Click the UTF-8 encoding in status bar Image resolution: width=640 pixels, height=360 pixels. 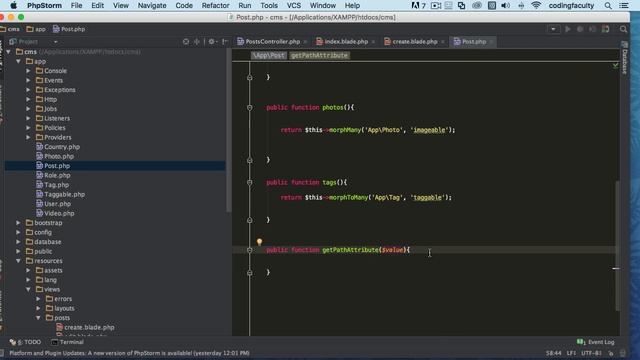tap(591, 353)
